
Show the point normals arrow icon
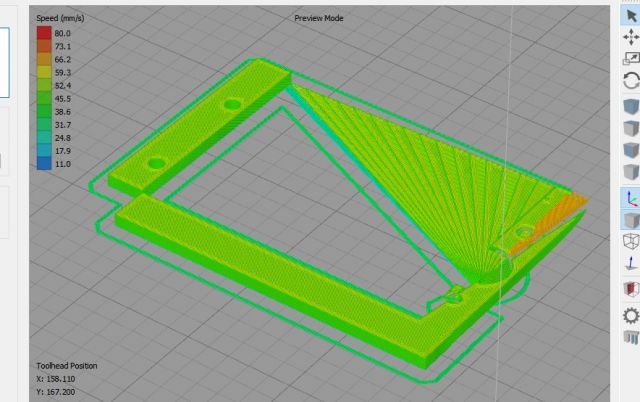point(630,264)
